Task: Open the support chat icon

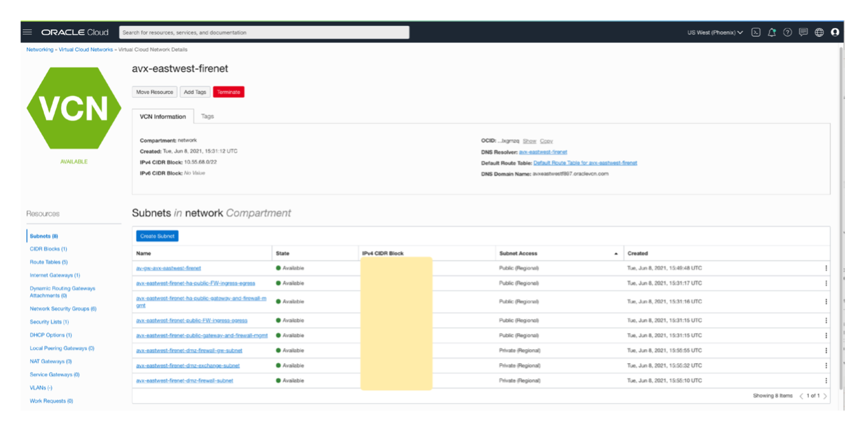Action: [x=803, y=32]
